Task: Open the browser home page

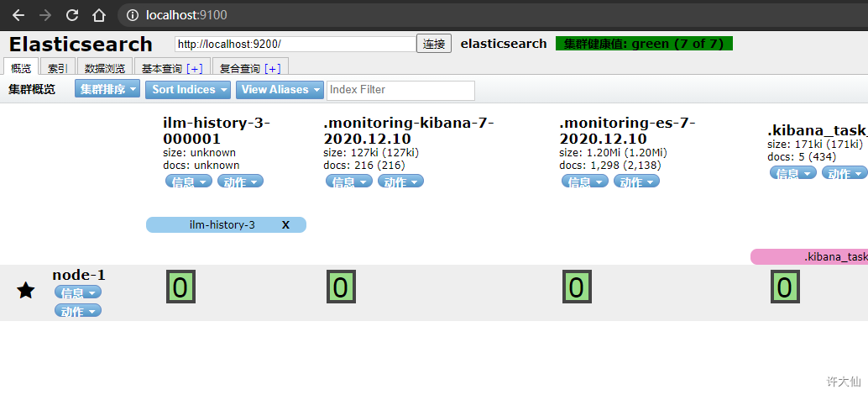Action: [x=98, y=15]
